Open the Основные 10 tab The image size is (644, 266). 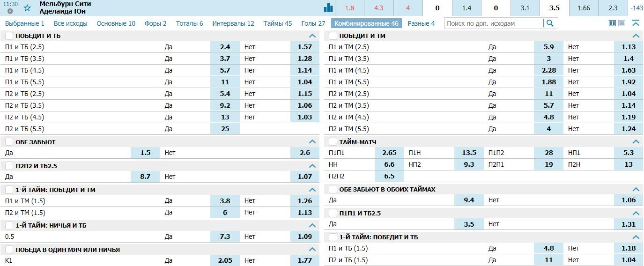pos(116,23)
